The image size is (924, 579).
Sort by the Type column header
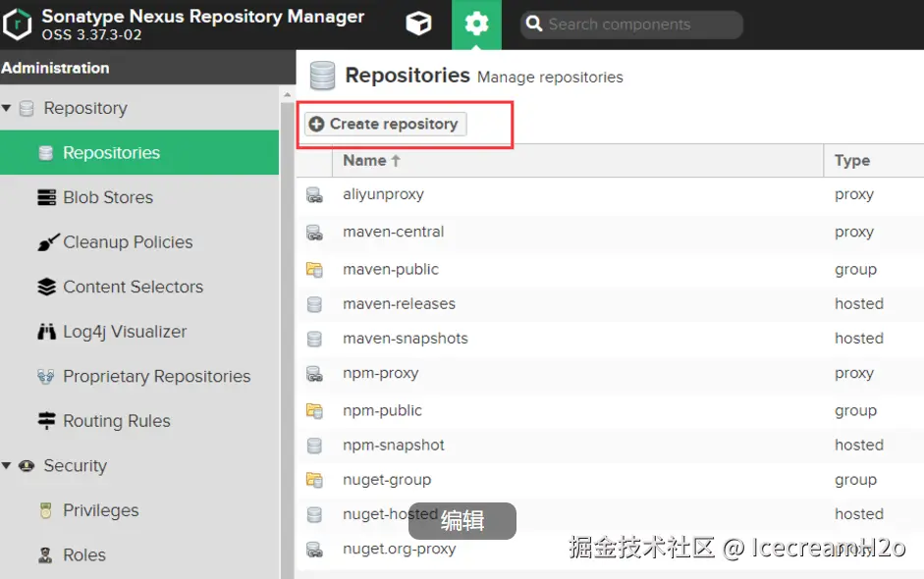click(874, 160)
